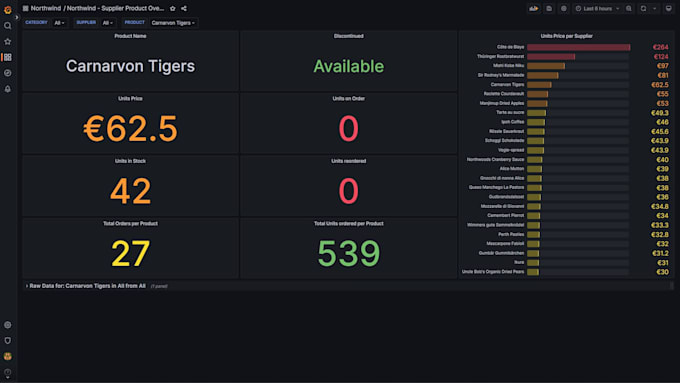Click the Thüringer Rostbratwurst price bar
Screen dimensions: 680x383
coord(551,56)
